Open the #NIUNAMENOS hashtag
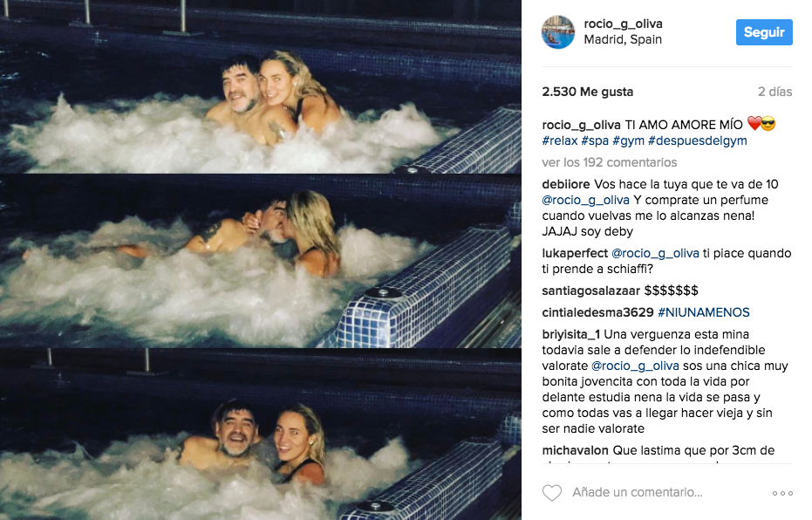This screenshot has height=520, width=812. pyautogui.click(x=703, y=312)
